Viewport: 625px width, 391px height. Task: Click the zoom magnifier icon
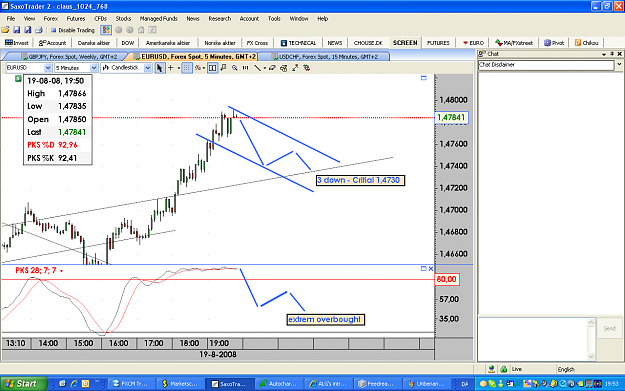click(235, 68)
